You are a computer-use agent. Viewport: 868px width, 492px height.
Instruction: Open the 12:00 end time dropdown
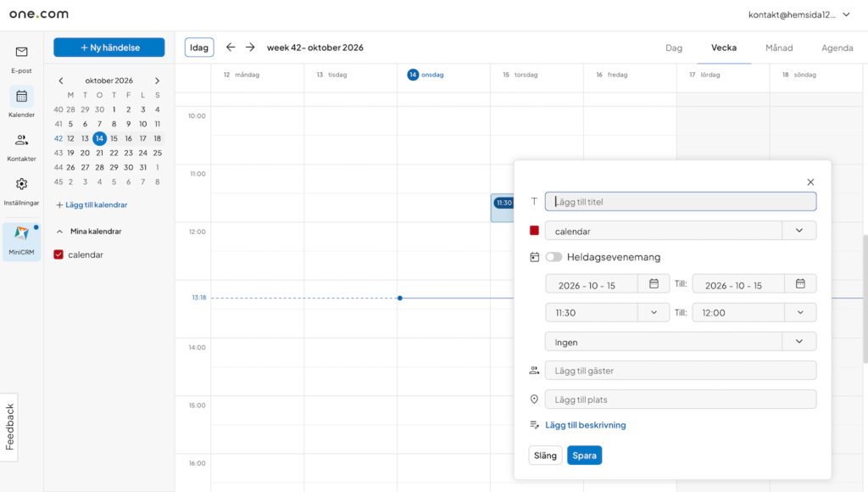(x=800, y=312)
